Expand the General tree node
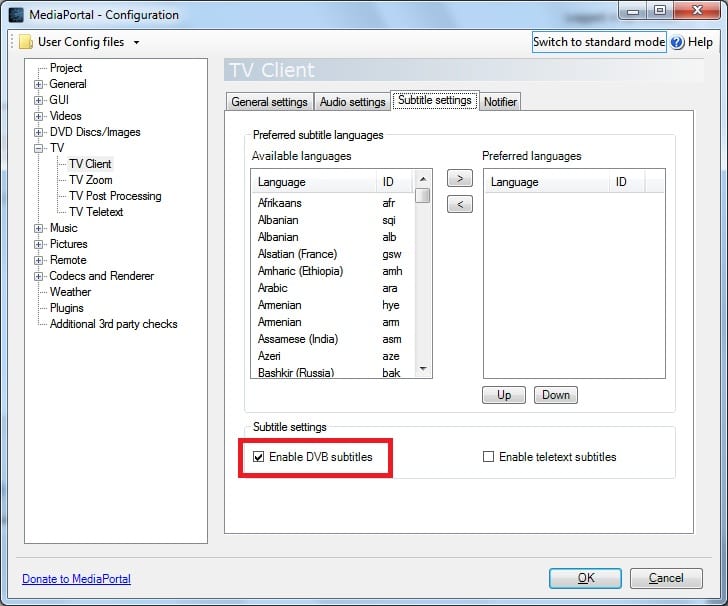728x606 pixels. [39, 84]
